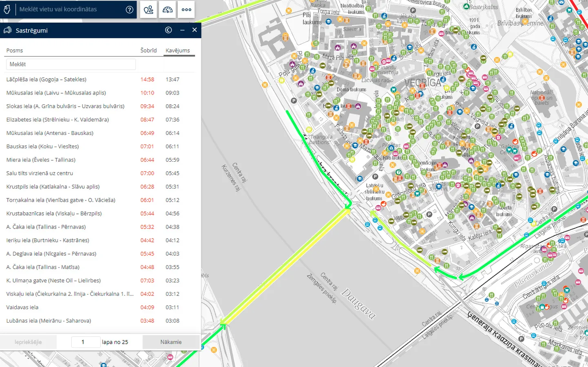Click the Daugava river label on map
Viewport: 588px width, 367px height.
tap(358, 304)
